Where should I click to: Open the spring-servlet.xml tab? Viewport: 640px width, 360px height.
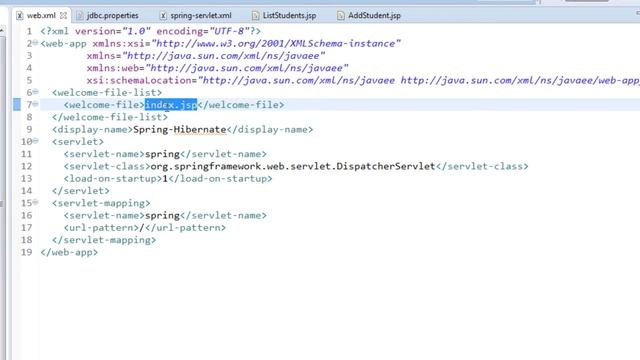(x=201, y=16)
